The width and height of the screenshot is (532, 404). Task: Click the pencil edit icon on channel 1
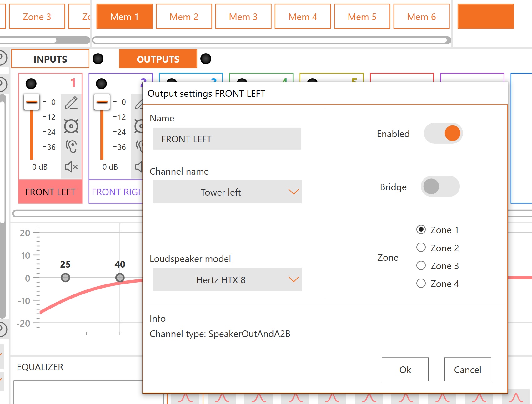71,103
